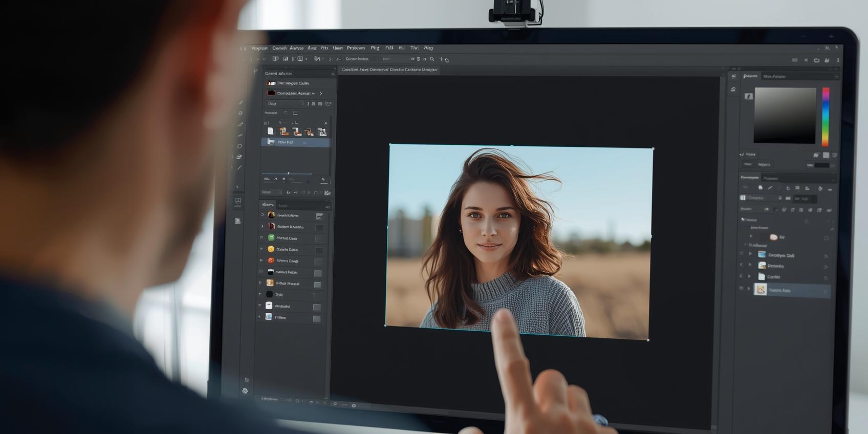Toggle the square box on the black square row
The image size is (868, 434).
pos(317,296)
